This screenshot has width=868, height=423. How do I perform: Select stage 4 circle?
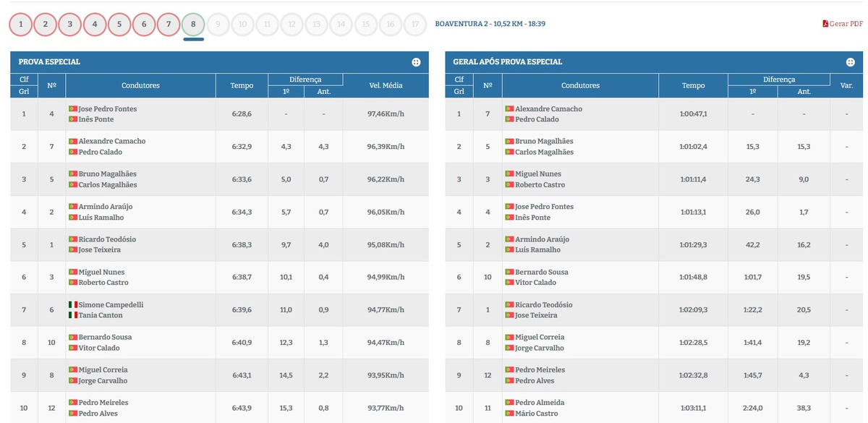tap(95, 24)
